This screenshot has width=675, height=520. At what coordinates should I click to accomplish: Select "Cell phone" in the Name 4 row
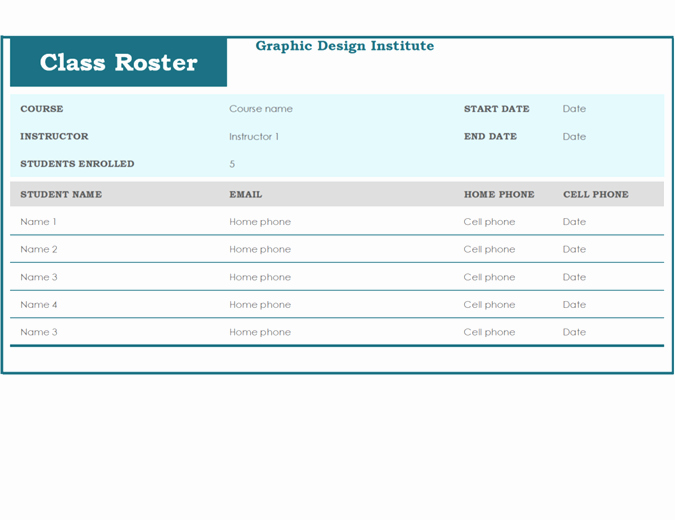(x=489, y=305)
